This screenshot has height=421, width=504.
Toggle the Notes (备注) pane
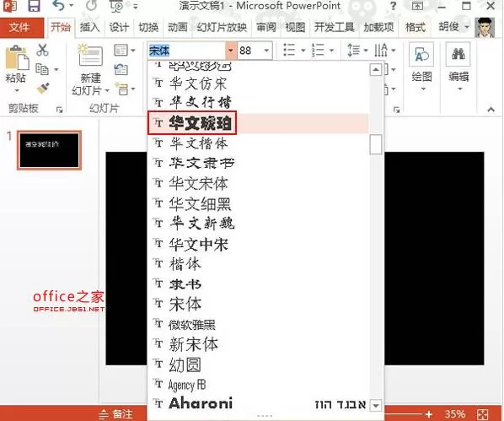[x=115, y=414]
